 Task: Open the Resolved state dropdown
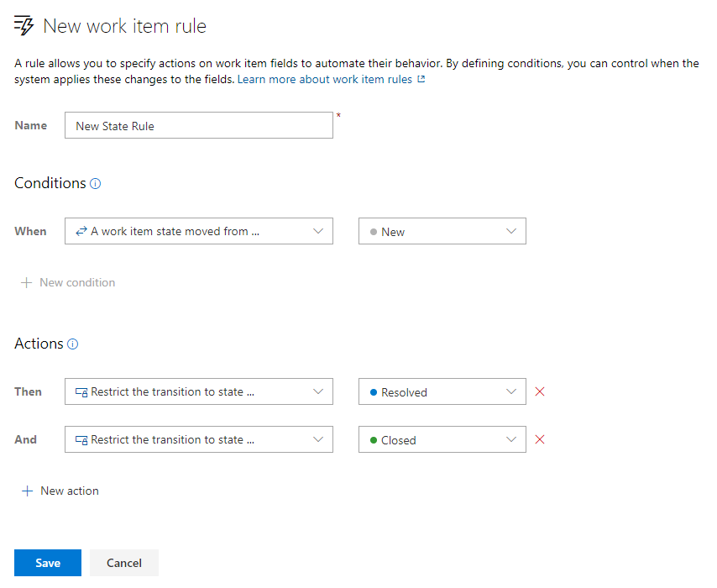(x=442, y=391)
